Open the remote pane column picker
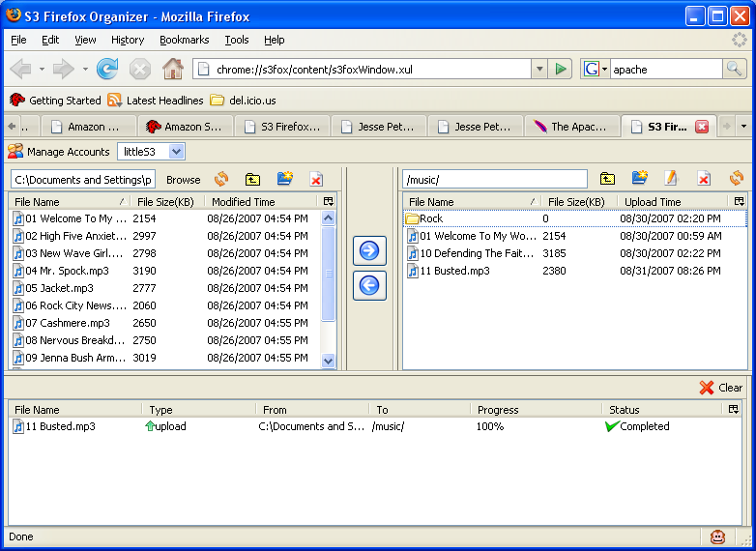 coord(740,201)
